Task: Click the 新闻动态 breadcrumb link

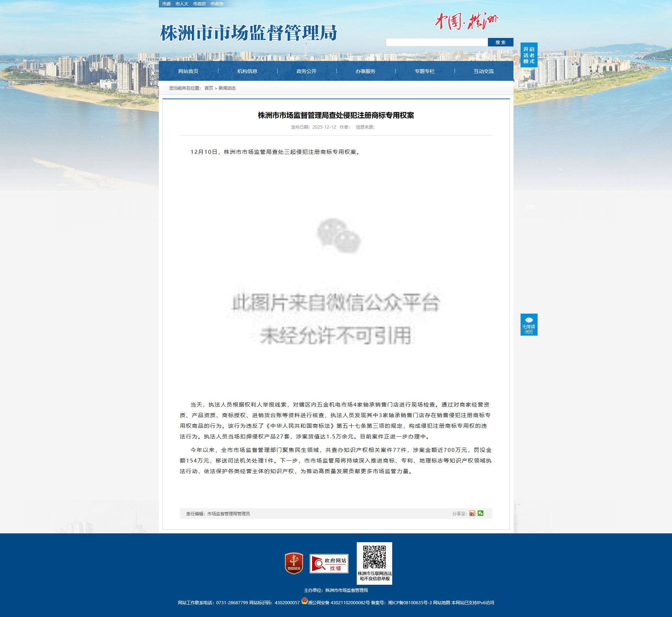Action: click(x=227, y=88)
